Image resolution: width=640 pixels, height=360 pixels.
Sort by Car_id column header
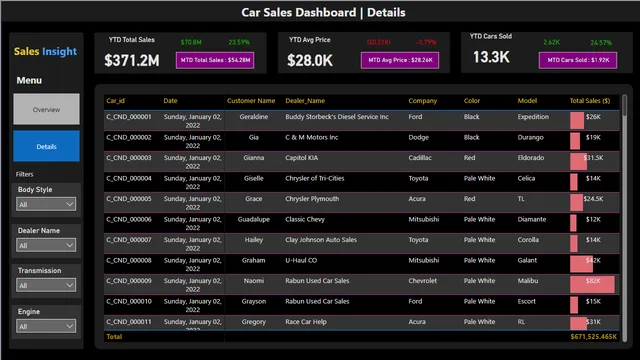point(116,101)
